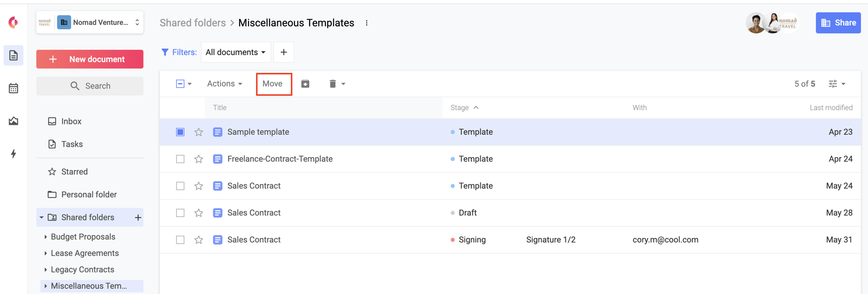Open the All documents filter dropdown
868x294 pixels.
coord(236,52)
